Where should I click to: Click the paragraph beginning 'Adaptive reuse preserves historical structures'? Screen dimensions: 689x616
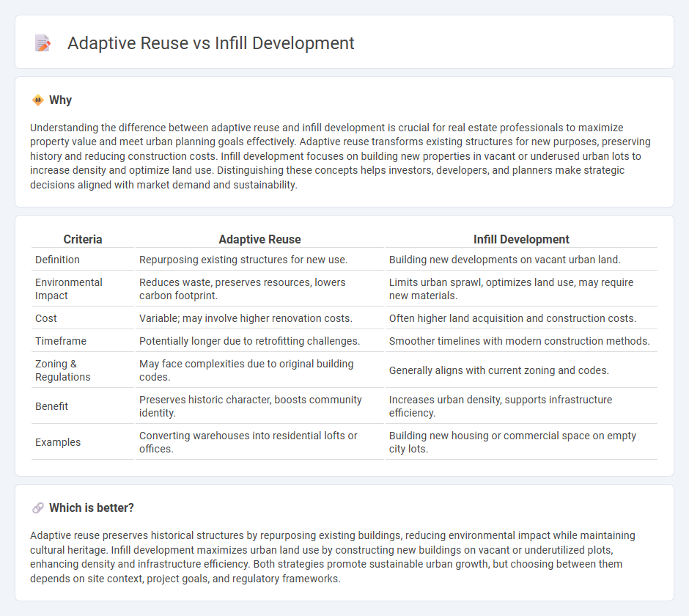pos(333,557)
